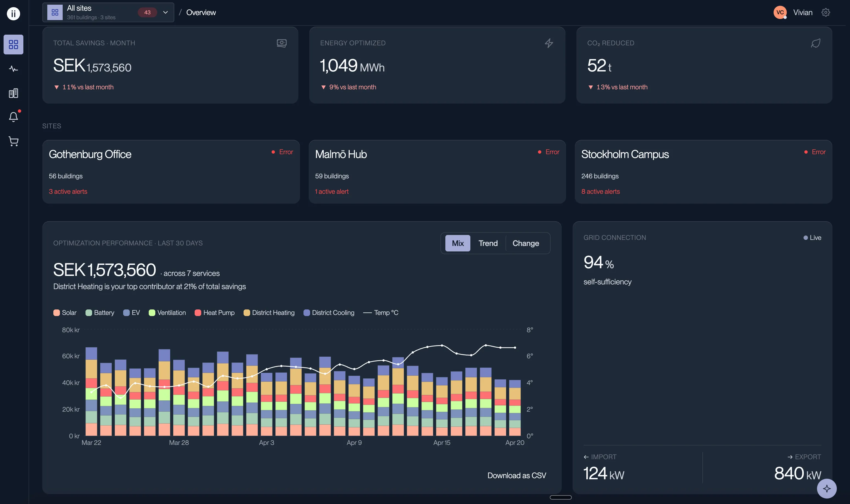Click the 80k kr axis label
This screenshot has height=504, width=850.
click(x=71, y=330)
